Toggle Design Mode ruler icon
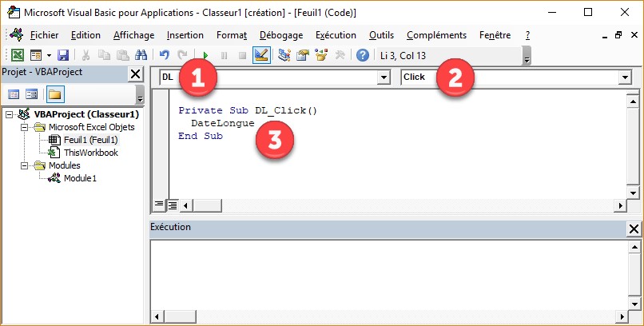 [x=261, y=55]
